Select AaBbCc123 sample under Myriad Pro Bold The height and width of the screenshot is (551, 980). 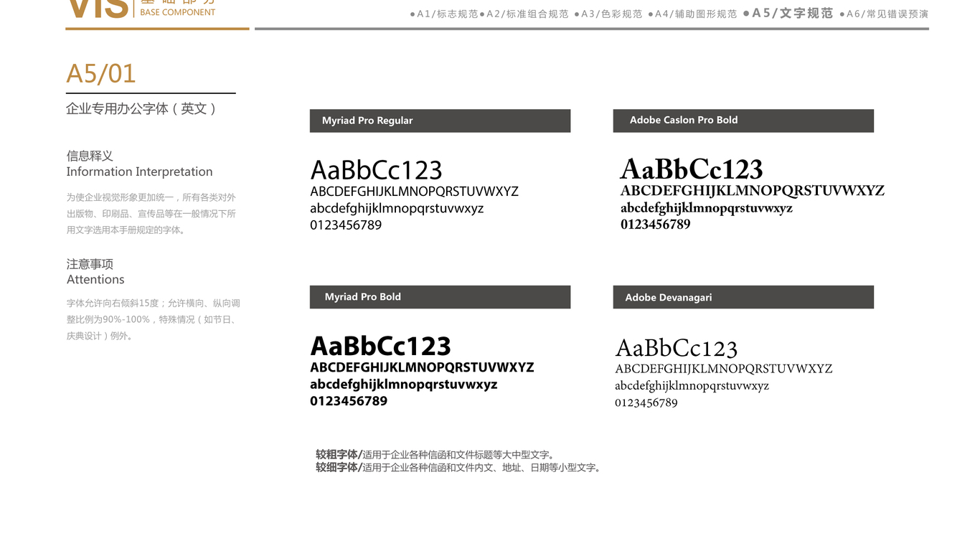pos(380,347)
